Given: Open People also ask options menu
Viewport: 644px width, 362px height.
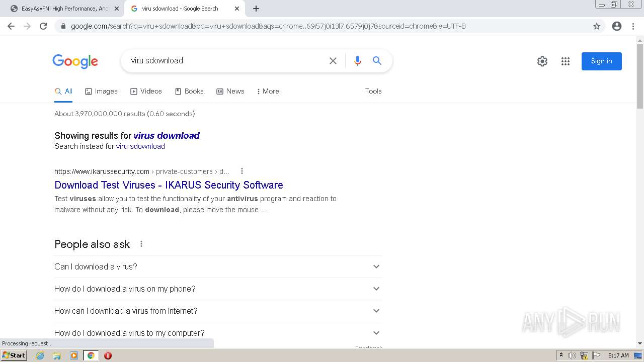Looking at the screenshot, I should tap(141, 244).
